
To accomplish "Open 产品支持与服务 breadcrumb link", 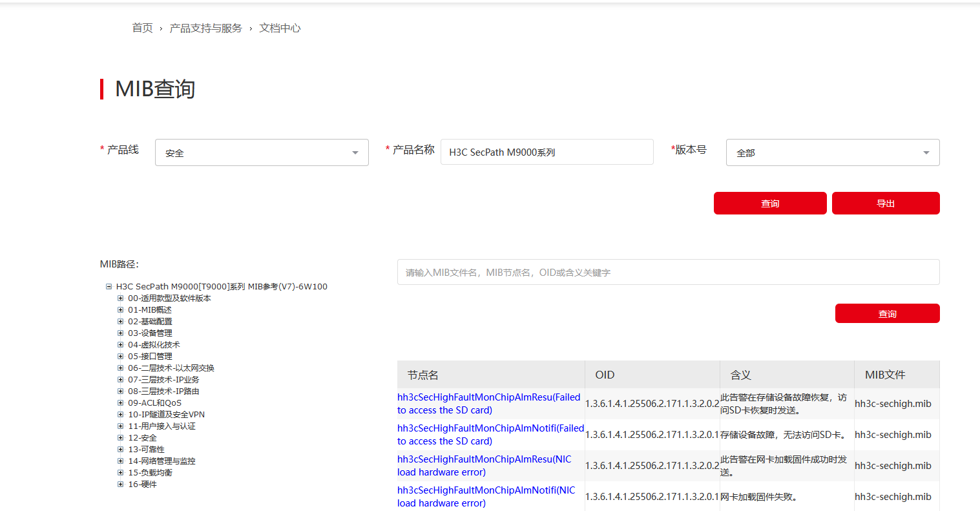I will [x=206, y=28].
